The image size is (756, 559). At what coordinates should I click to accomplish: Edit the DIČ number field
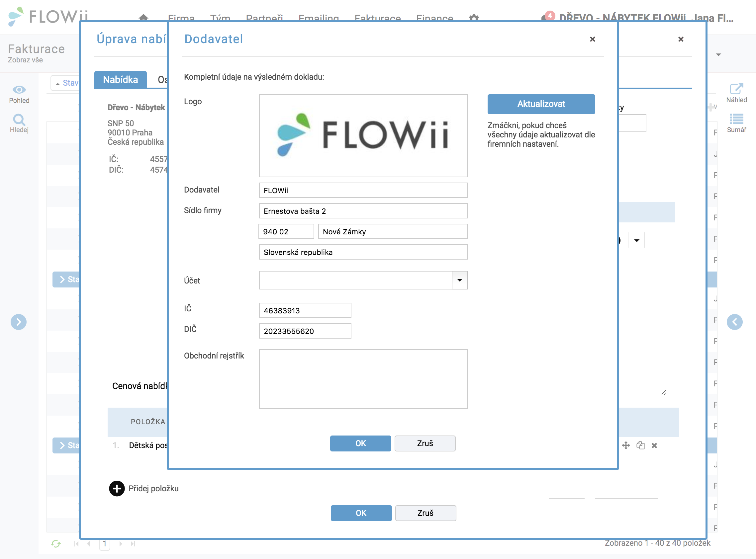pyautogui.click(x=305, y=331)
